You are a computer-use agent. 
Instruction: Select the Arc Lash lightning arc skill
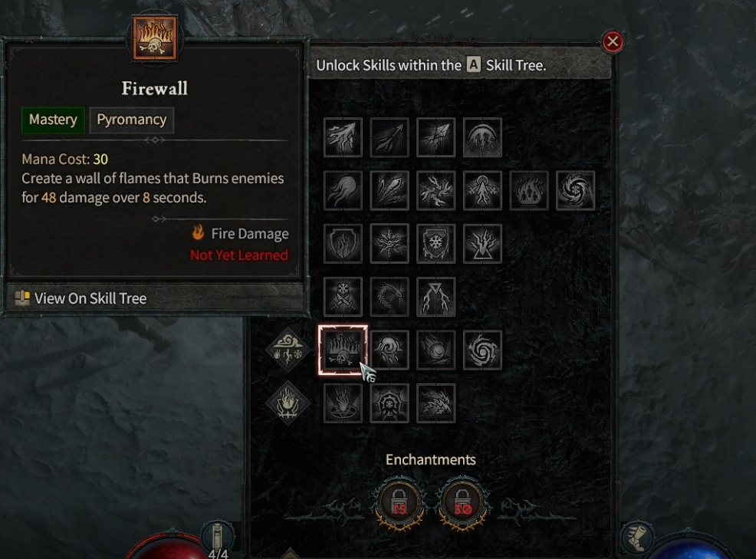coord(482,137)
